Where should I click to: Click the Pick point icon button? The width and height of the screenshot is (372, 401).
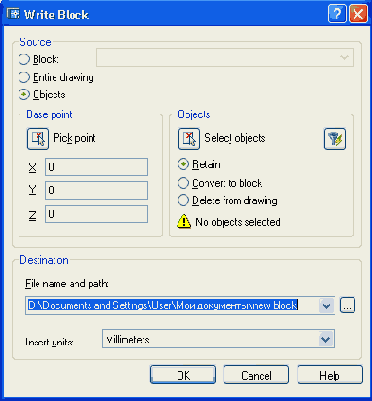point(38,138)
